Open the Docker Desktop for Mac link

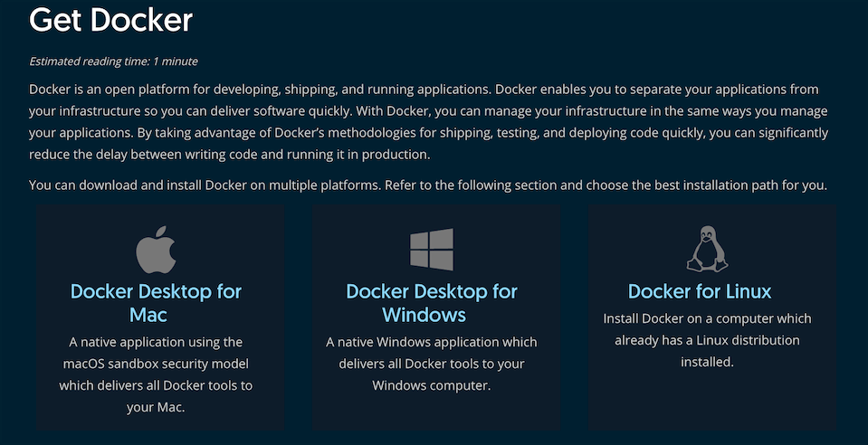[x=156, y=303]
